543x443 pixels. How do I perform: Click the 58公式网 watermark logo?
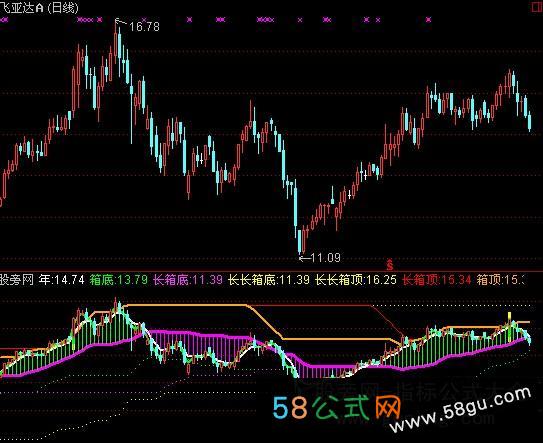pos(336,407)
